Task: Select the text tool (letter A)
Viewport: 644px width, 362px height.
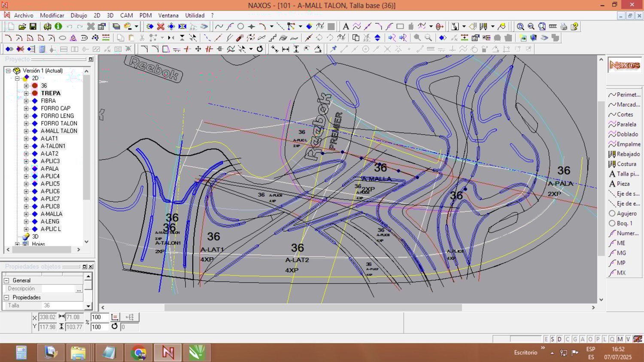Action: (346, 27)
